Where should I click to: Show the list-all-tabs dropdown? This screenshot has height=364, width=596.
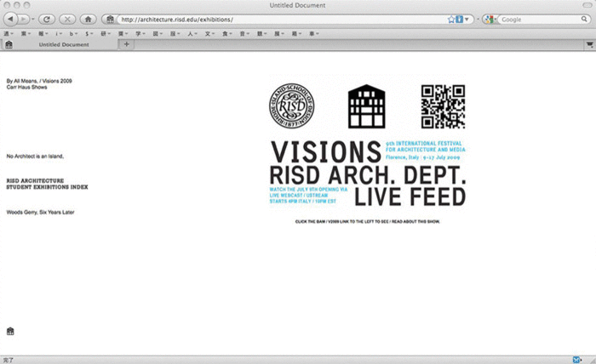coord(589,44)
